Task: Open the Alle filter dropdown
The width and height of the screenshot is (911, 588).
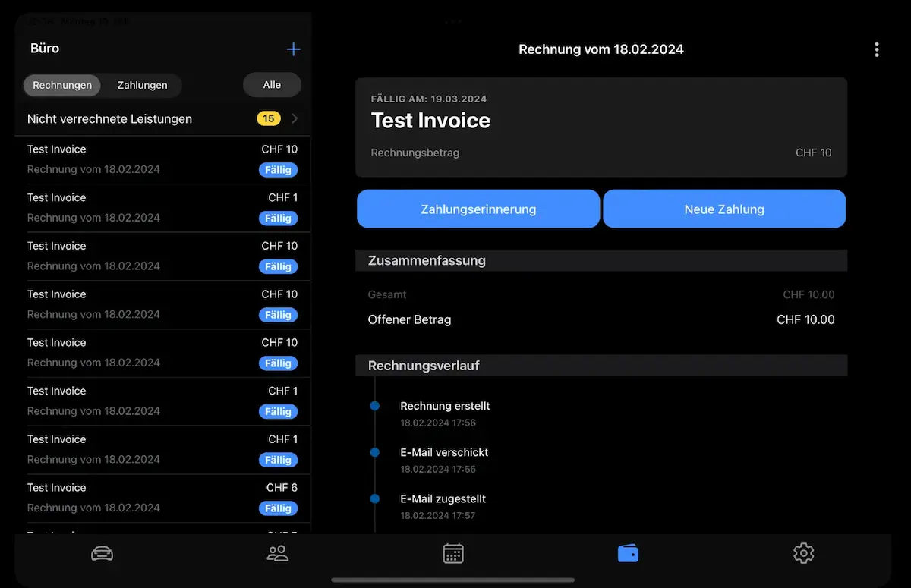Action: click(x=272, y=85)
